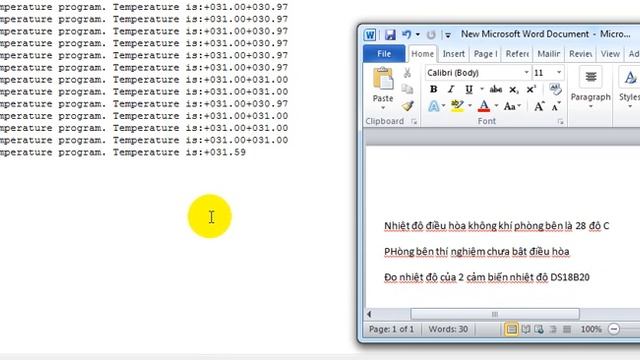Screen dimensions: 640x360
Task: Switch to Full Screen Reading view
Action: 526,329
